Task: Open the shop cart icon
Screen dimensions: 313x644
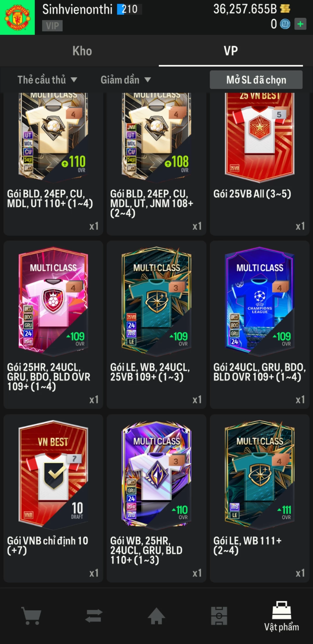Action: coord(31,616)
